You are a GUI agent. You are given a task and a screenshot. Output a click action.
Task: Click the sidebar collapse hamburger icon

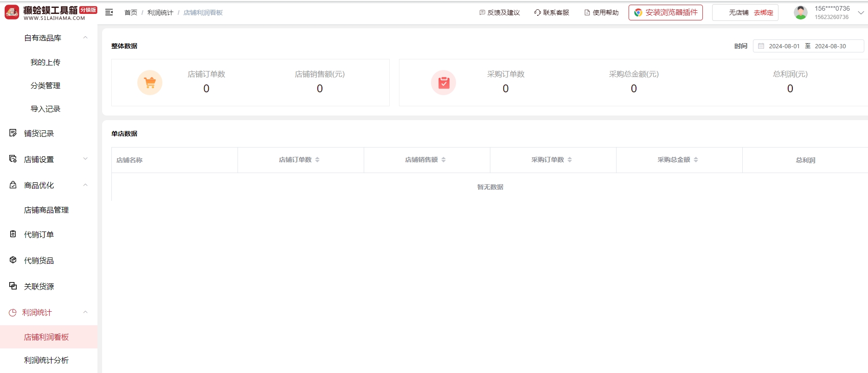click(x=109, y=13)
